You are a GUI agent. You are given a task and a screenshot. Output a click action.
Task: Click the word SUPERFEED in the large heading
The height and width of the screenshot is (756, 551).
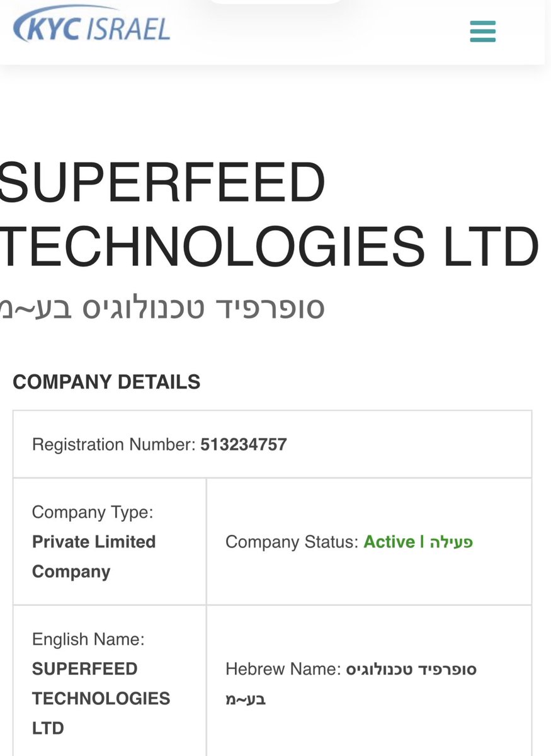[162, 184]
